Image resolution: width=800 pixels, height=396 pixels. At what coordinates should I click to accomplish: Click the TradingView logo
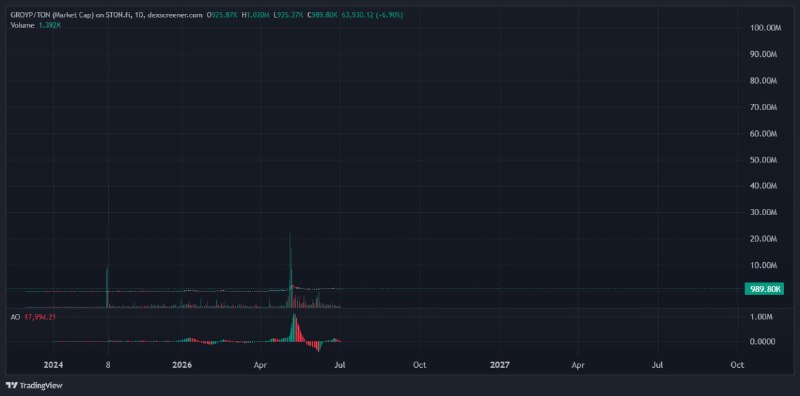34,385
